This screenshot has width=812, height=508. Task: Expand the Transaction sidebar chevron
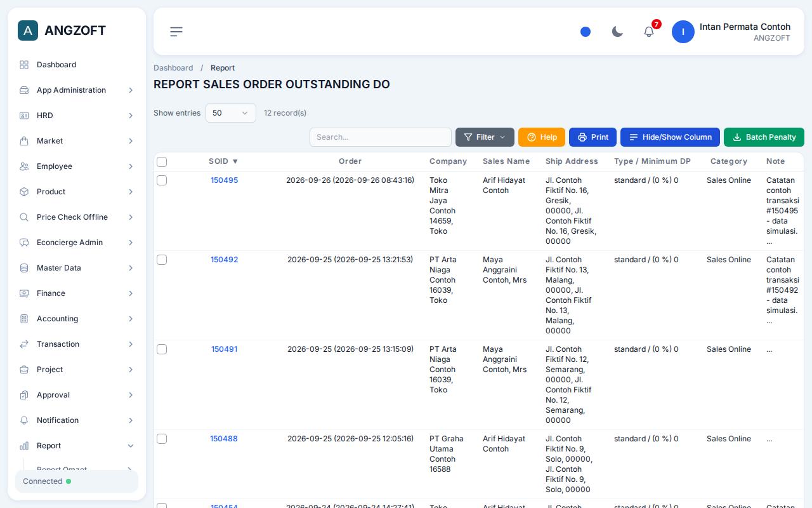click(x=131, y=344)
